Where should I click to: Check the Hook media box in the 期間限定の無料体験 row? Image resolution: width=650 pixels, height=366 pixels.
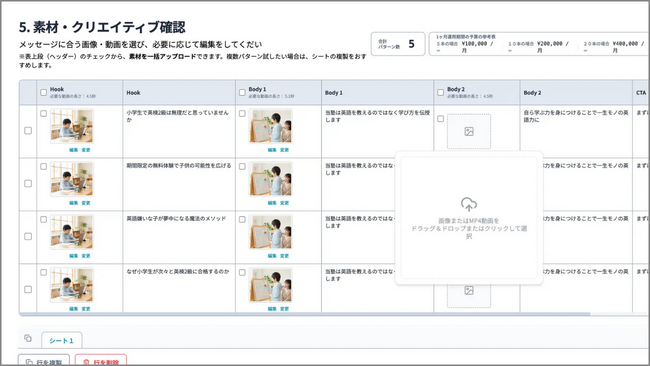tap(44, 167)
